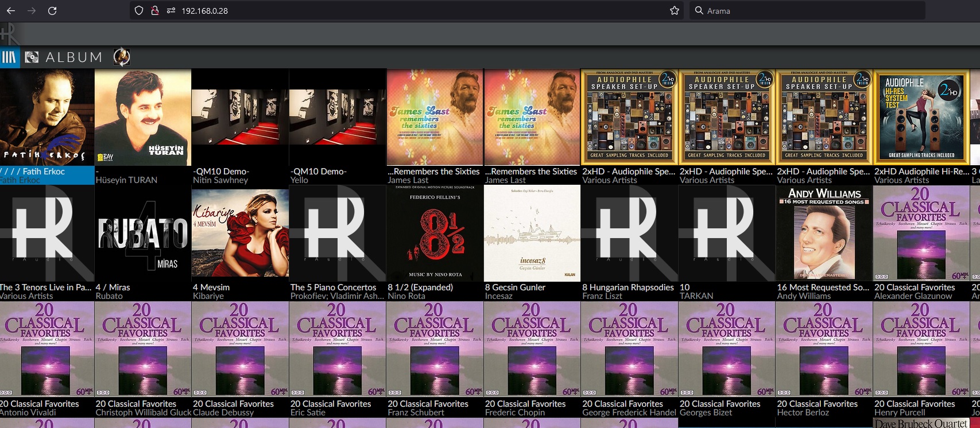Open the Rubato 4 / Miras cover

coord(143,234)
